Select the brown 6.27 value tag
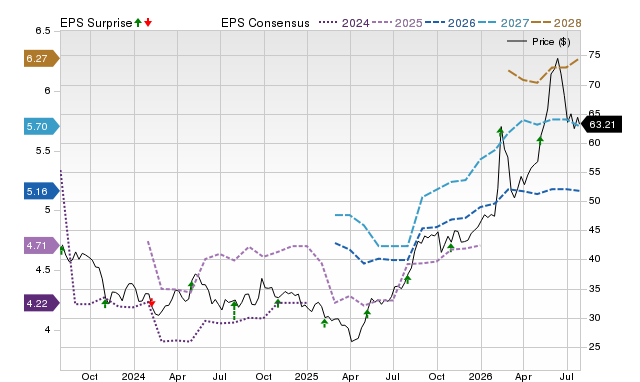Screen dimensions: 640x382 click(42, 59)
